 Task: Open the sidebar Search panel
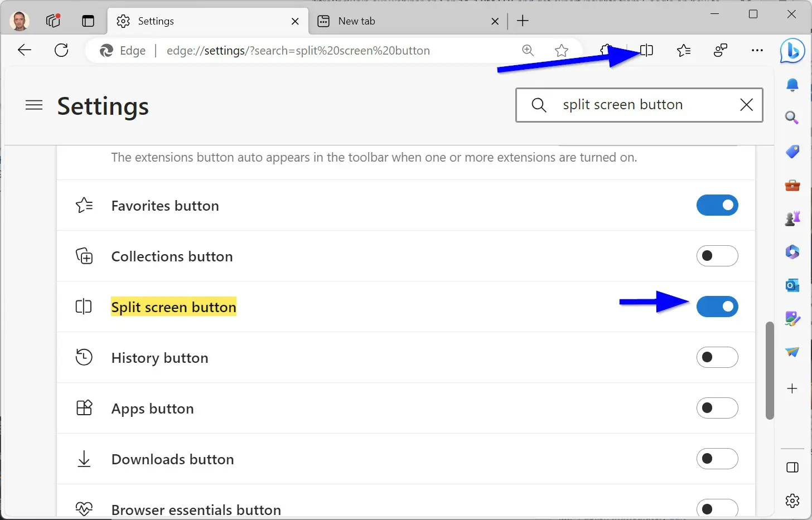pos(792,118)
